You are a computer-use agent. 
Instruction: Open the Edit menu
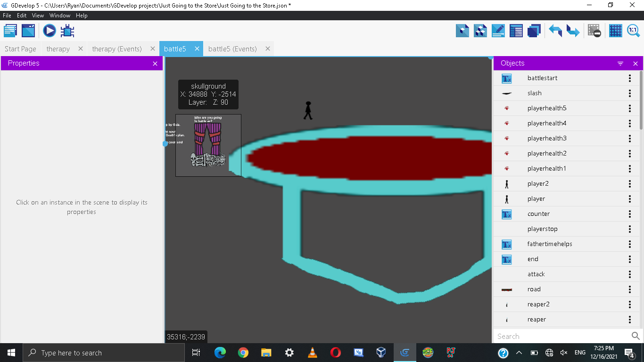pos(22,16)
